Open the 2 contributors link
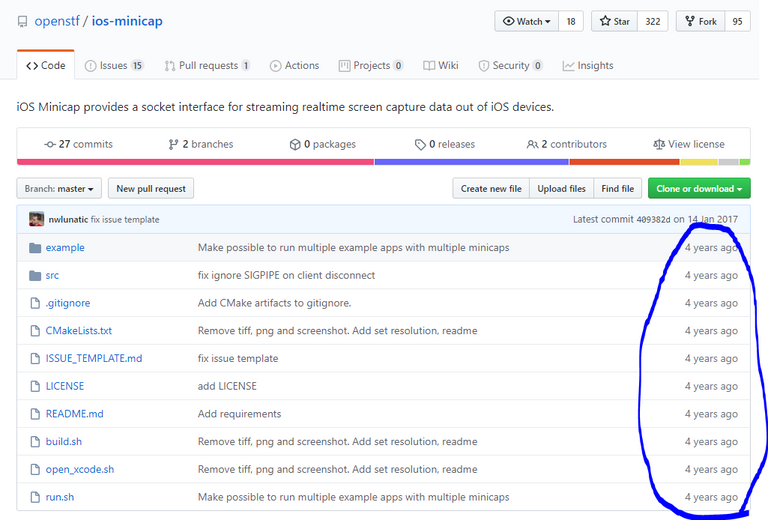This screenshot has height=520, width=768. point(567,144)
